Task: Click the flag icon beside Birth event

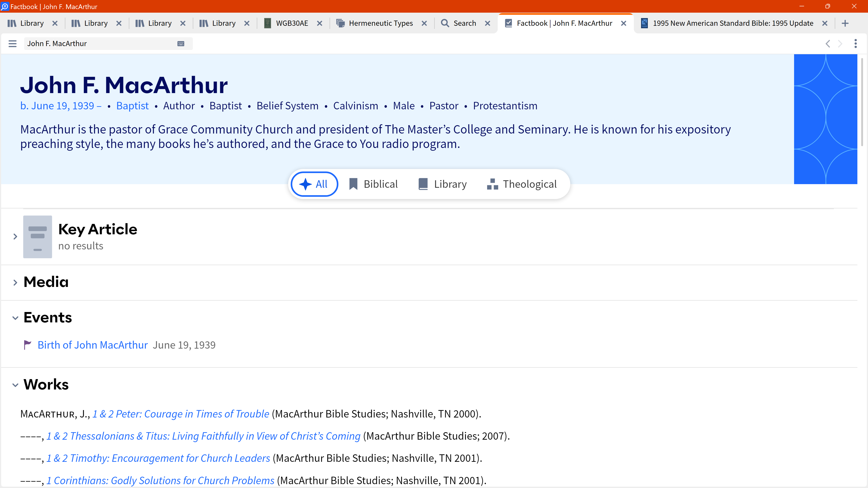Action: click(27, 345)
